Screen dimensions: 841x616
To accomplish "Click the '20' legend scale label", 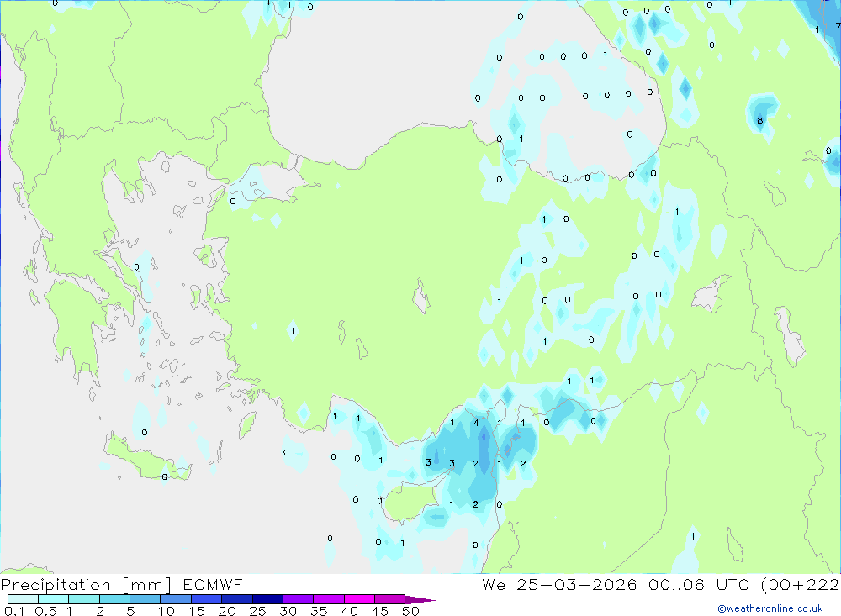I will [x=227, y=611].
